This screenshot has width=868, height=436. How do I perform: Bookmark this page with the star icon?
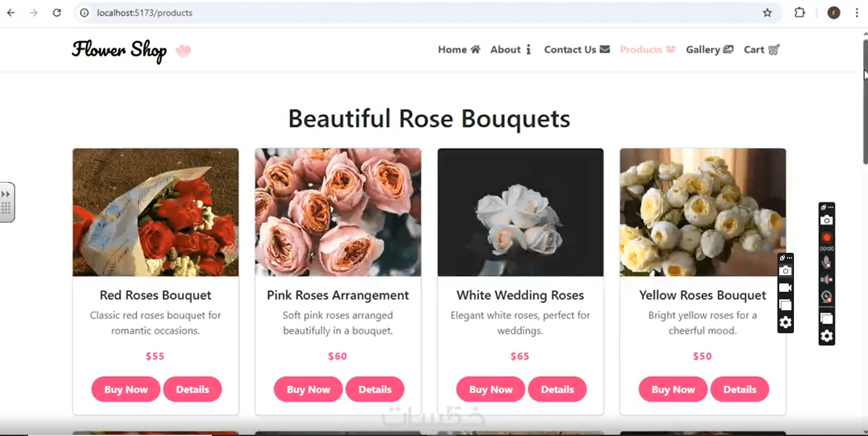pos(767,13)
